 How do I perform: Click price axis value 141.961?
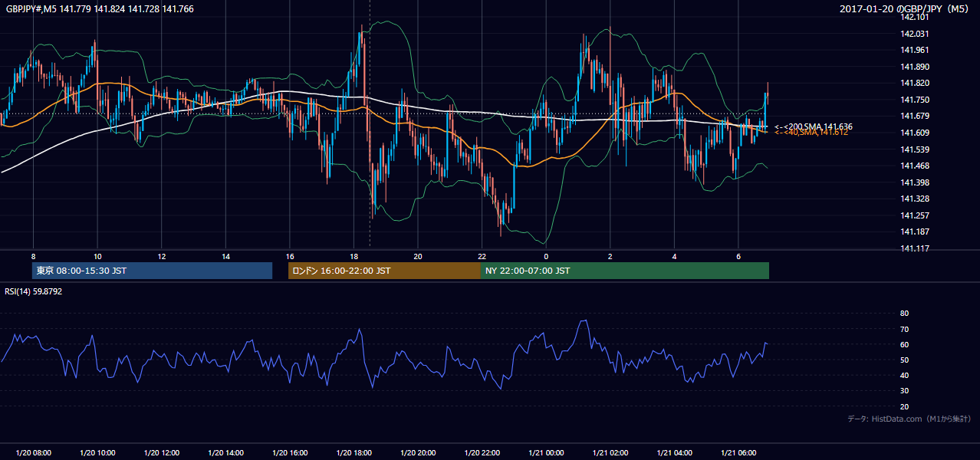pos(915,51)
